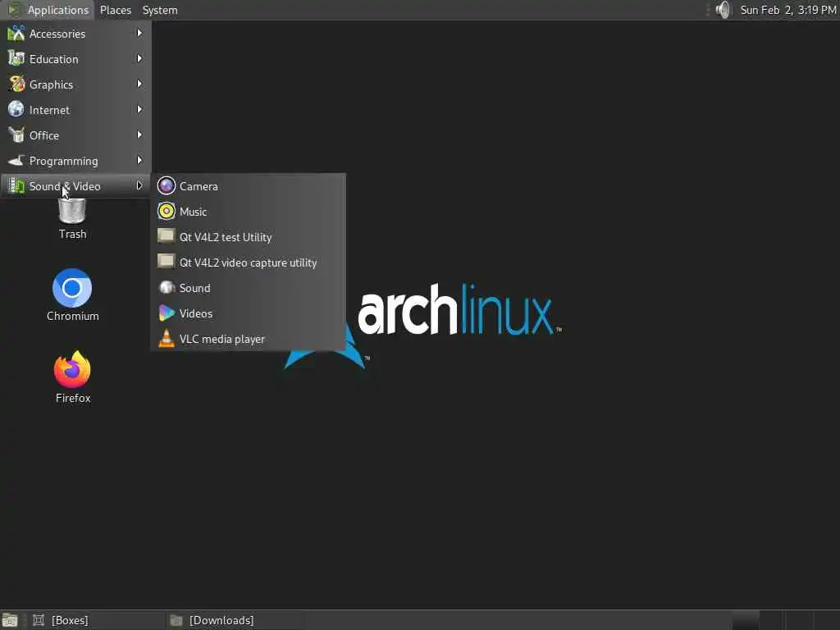Click the Programming label

tap(63, 161)
